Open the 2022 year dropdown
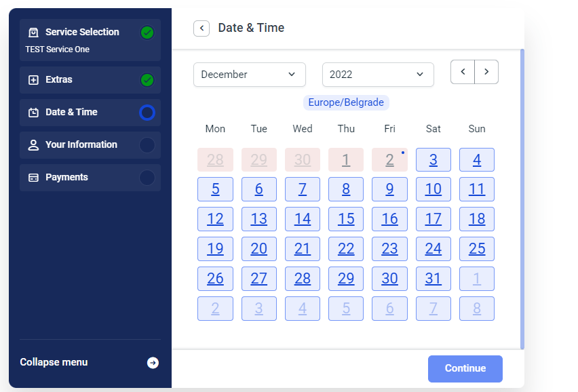 (x=378, y=75)
